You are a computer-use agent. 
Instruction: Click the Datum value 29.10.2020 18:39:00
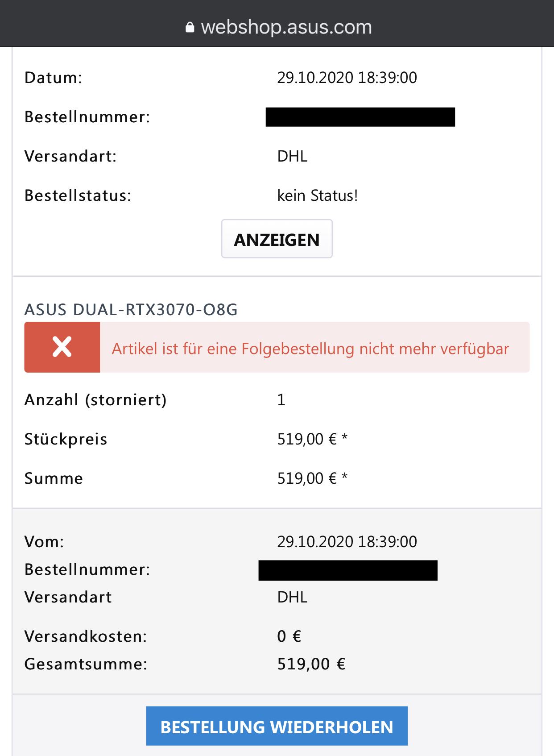tap(347, 78)
